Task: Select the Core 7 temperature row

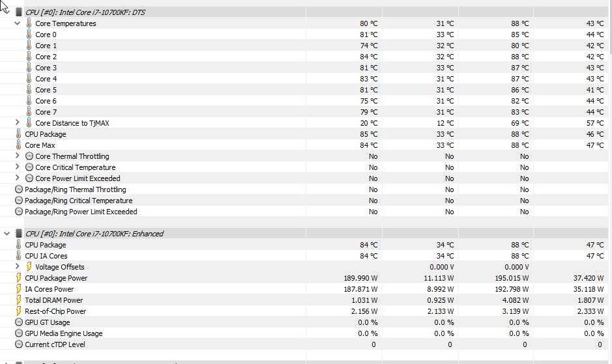Action: click(x=304, y=112)
